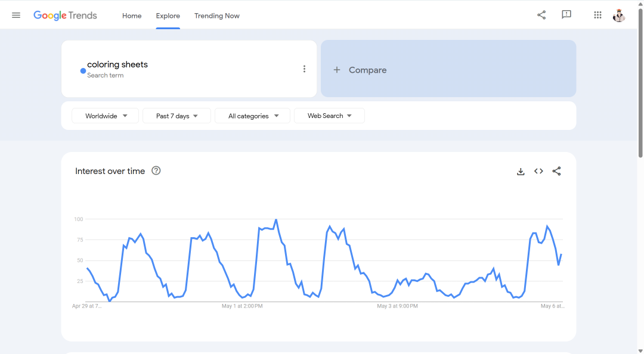644x354 pixels.
Task: Share the Interest over time chart
Action: click(x=556, y=171)
